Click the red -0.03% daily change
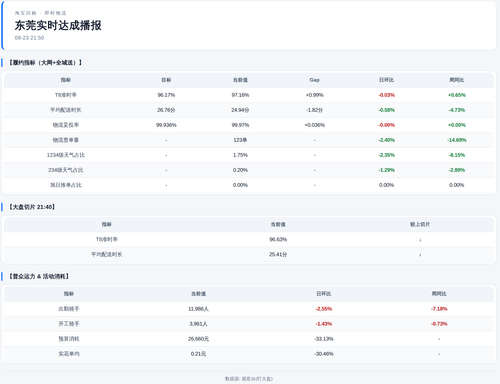500x384 pixels. pos(386,95)
